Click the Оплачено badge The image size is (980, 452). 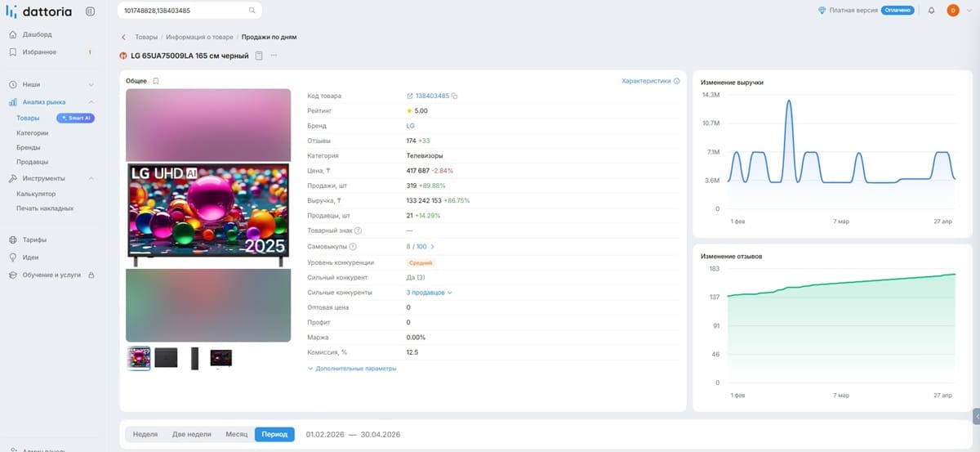point(898,11)
